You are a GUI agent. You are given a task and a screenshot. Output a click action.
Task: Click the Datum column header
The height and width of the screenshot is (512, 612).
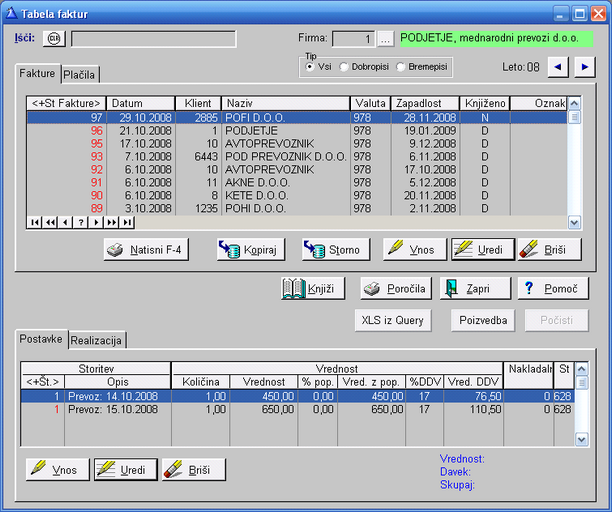click(141, 103)
